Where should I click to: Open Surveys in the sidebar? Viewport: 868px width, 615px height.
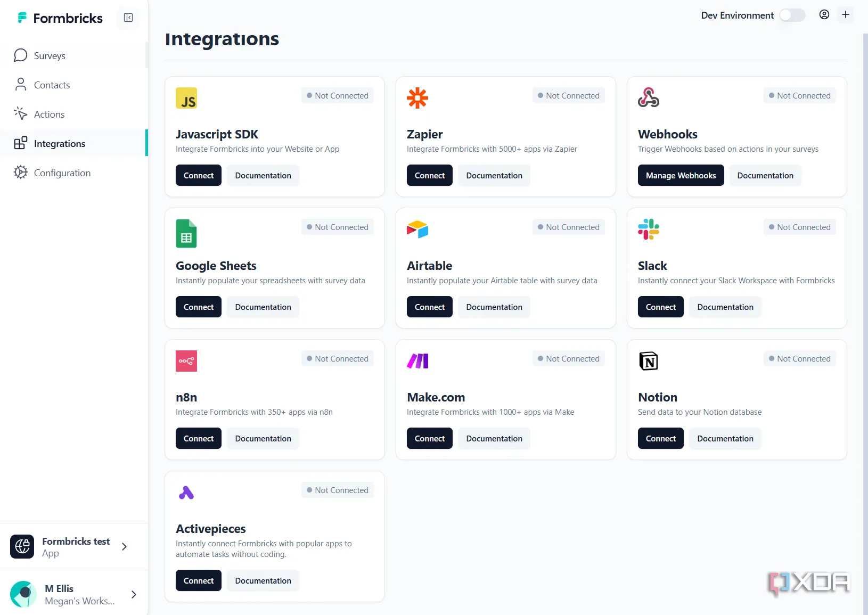click(x=73, y=55)
